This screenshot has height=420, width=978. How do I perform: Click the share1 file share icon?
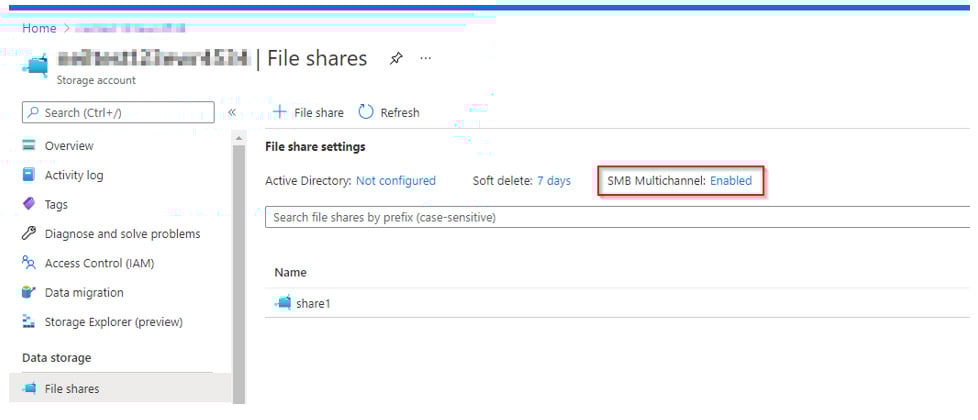[x=283, y=303]
